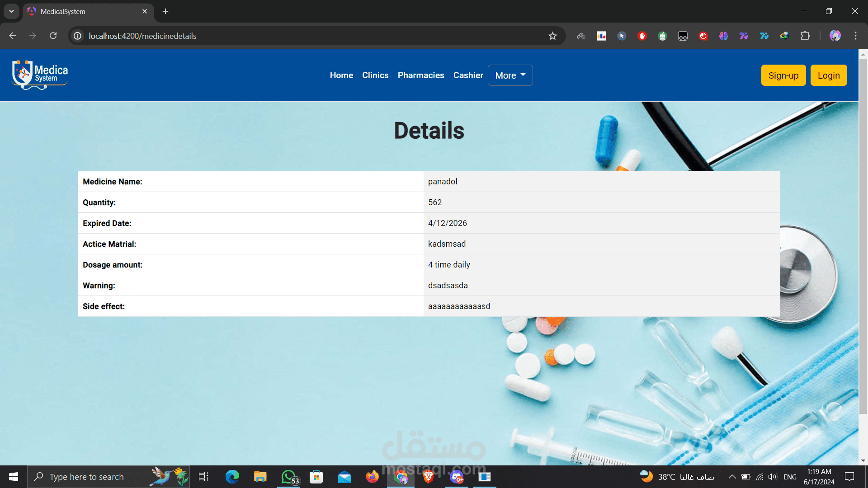Click the browser back arrow
Screen dimensions: 868x488
(x=12, y=36)
